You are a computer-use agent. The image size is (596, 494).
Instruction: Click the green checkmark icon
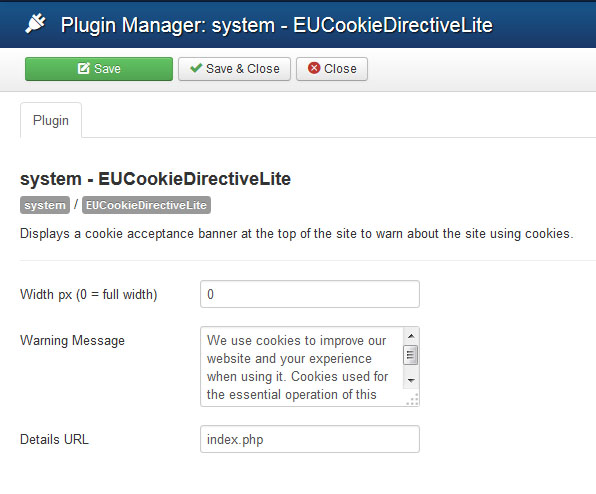point(196,68)
